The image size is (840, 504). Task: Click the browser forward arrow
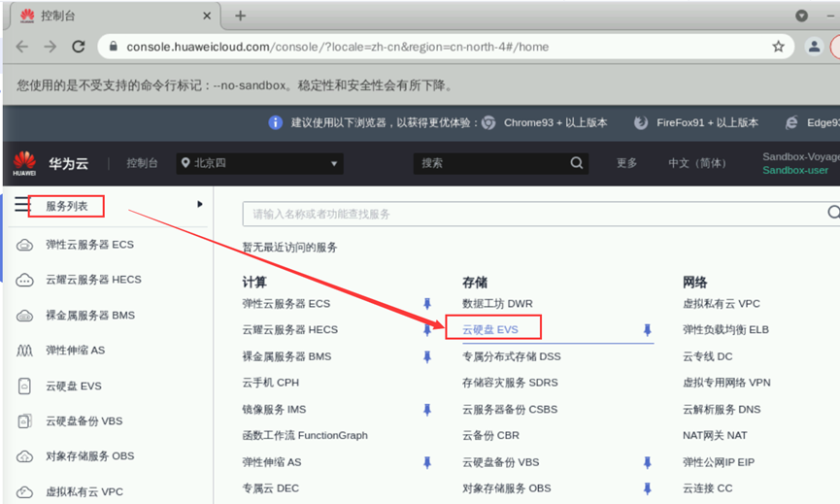[x=50, y=47]
